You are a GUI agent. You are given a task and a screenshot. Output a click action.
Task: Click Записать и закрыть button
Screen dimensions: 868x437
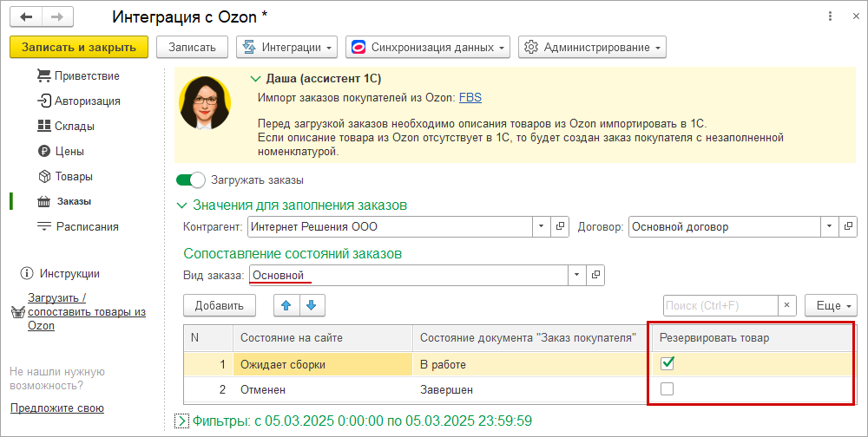coord(79,47)
